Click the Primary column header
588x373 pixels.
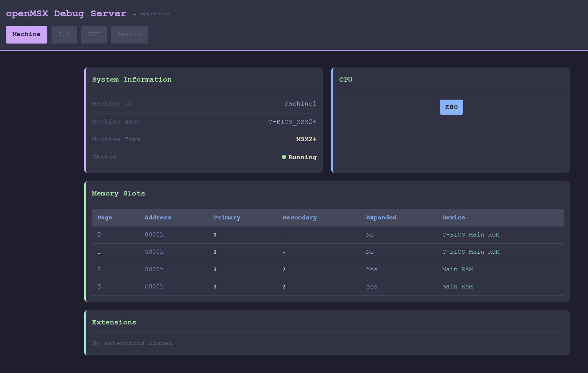tap(227, 218)
